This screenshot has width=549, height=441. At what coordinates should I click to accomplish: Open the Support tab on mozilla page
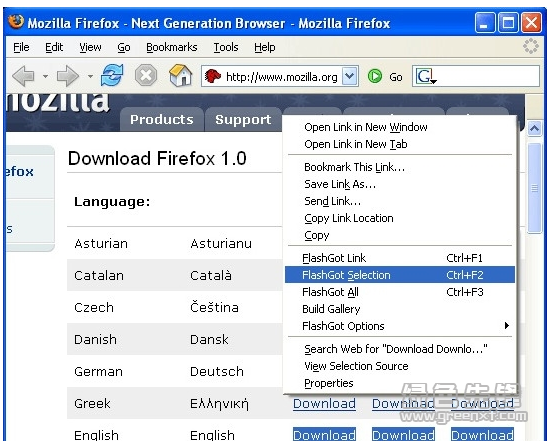click(x=243, y=119)
